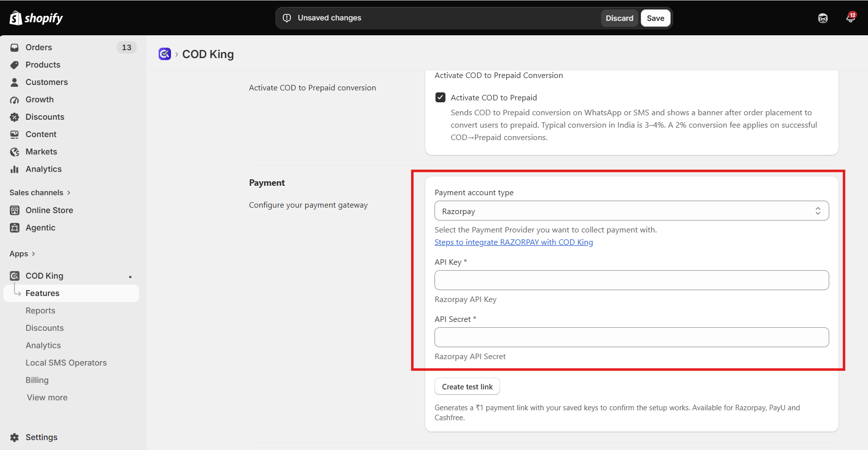Click the Products tag icon

[x=14, y=65]
